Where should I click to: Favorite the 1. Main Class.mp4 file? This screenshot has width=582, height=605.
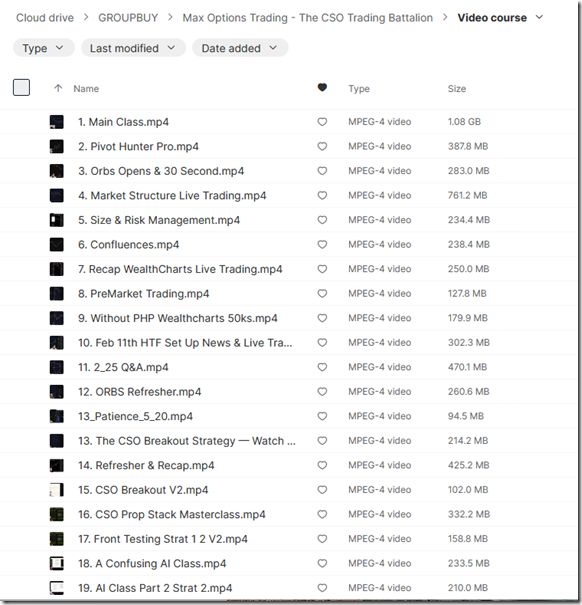(322, 122)
